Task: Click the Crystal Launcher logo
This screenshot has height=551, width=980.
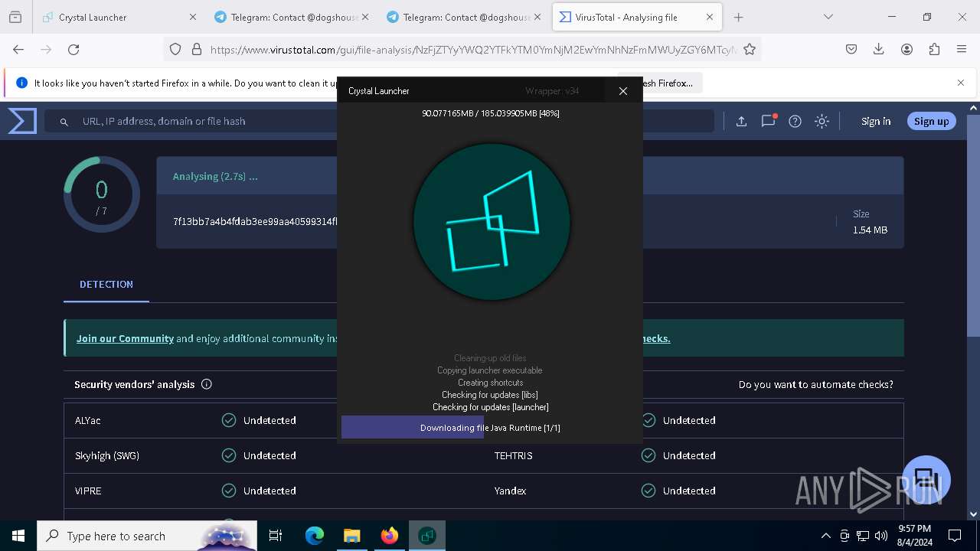Action: click(492, 222)
